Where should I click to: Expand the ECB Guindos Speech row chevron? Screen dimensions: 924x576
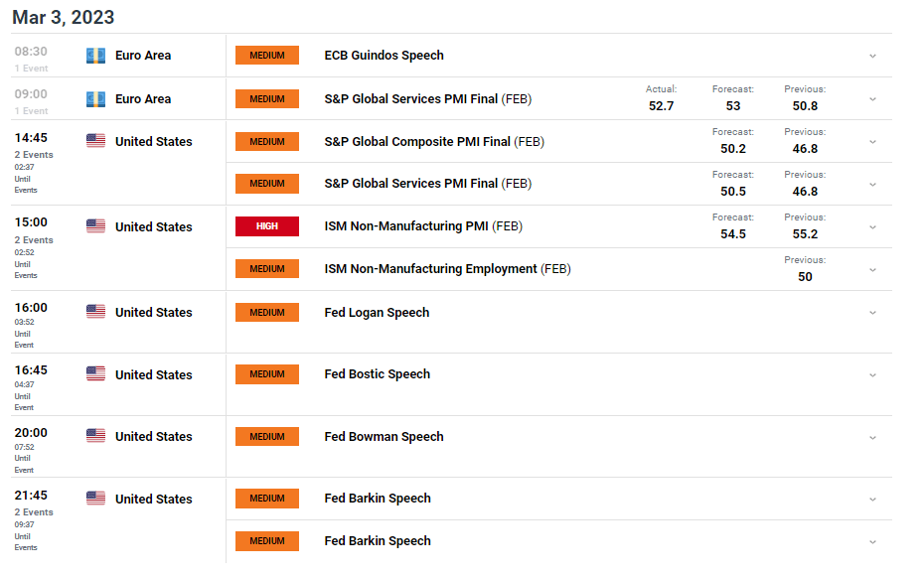click(872, 56)
